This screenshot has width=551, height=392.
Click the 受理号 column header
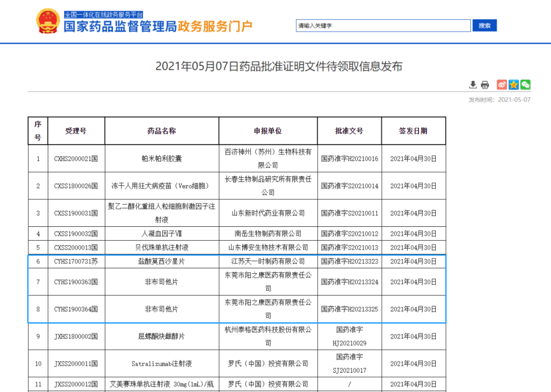76,131
